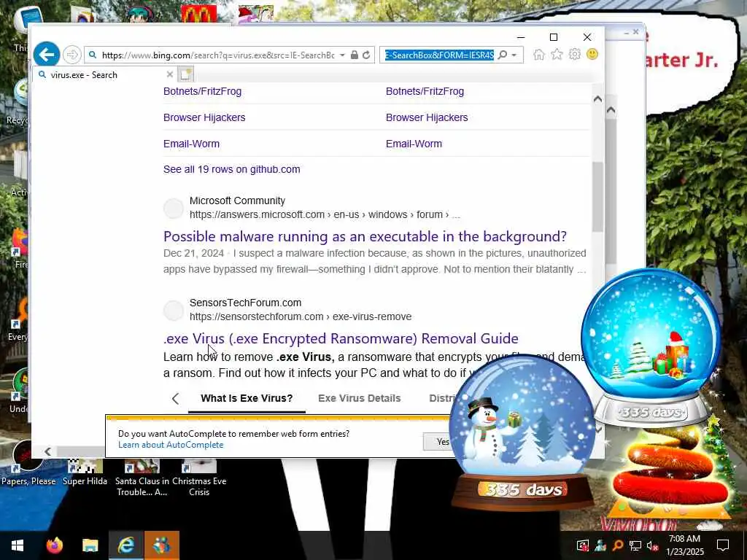
Task: Click the network monitor tray icon
Action: (x=635, y=545)
